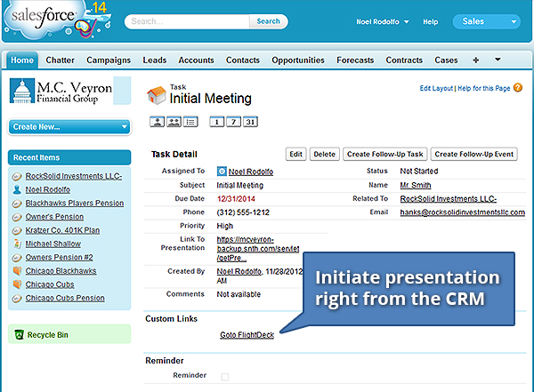Click the user icon beside Assigned To
This screenshot has height=392, width=534.
(222, 172)
